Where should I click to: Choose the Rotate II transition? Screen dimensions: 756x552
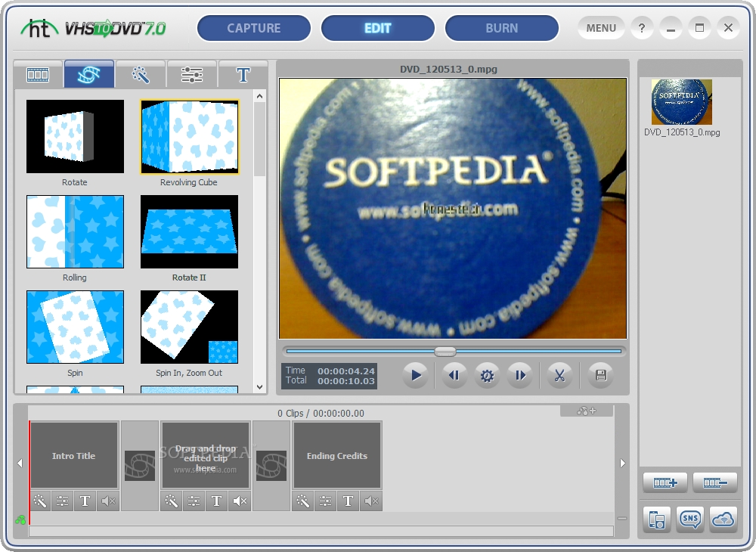pos(189,231)
